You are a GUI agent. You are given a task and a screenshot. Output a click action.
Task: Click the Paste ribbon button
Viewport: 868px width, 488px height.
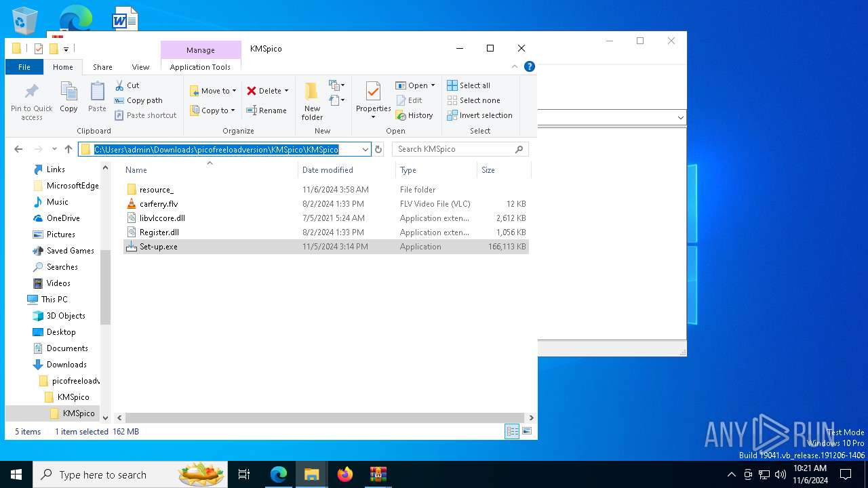pos(97,98)
